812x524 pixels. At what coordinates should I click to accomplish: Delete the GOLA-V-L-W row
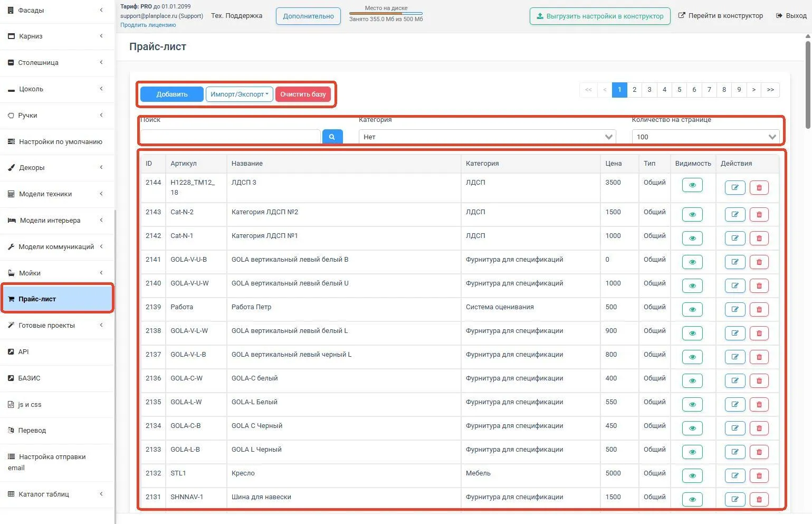coord(759,333)
